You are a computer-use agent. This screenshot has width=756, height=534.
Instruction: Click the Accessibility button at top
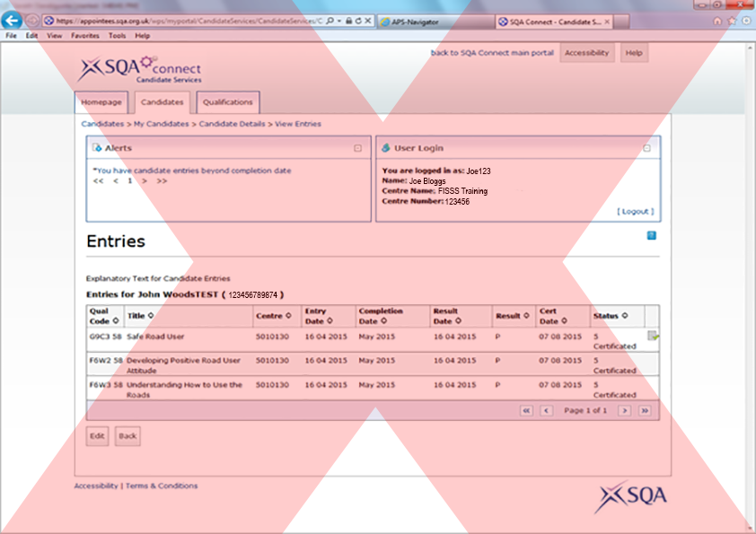click(587, 53)
